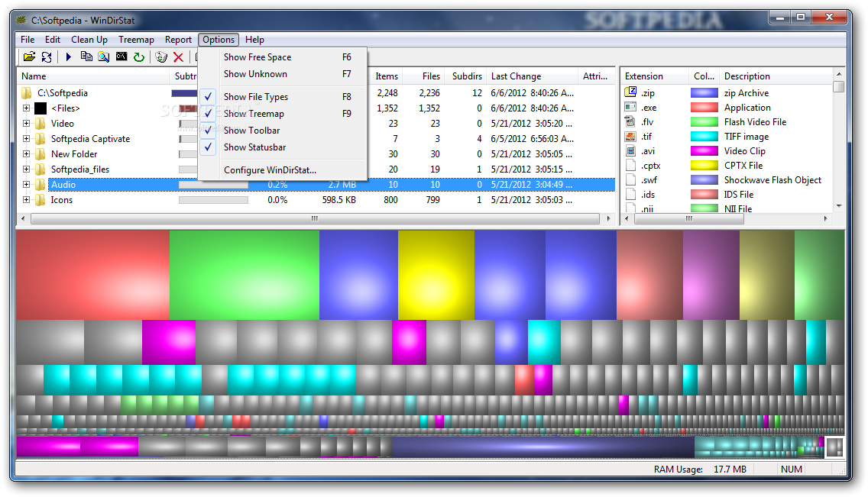Expand the Softpedia Captivate node
This screenshot has width=868, height=497.
click(26, 139)
